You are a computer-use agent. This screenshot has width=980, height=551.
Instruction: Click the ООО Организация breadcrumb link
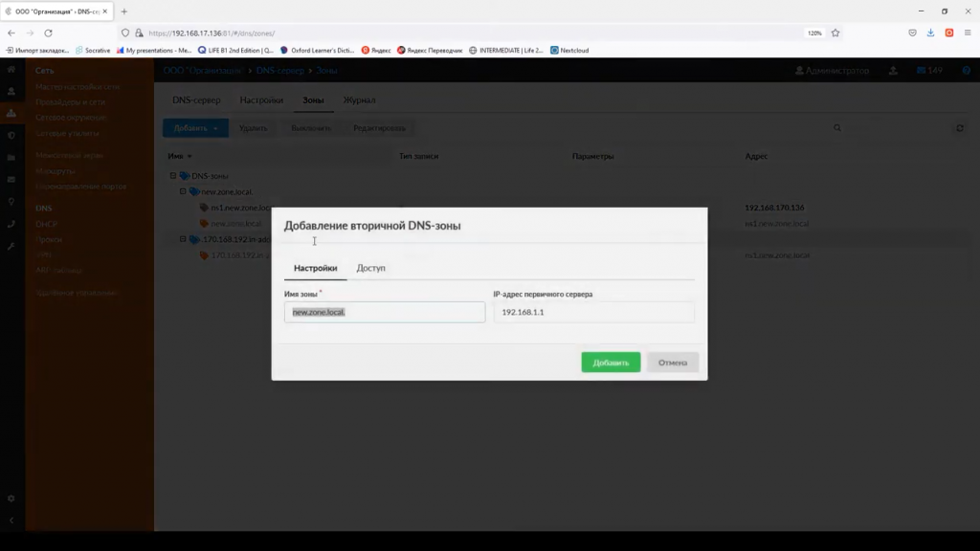pos(203,71)
